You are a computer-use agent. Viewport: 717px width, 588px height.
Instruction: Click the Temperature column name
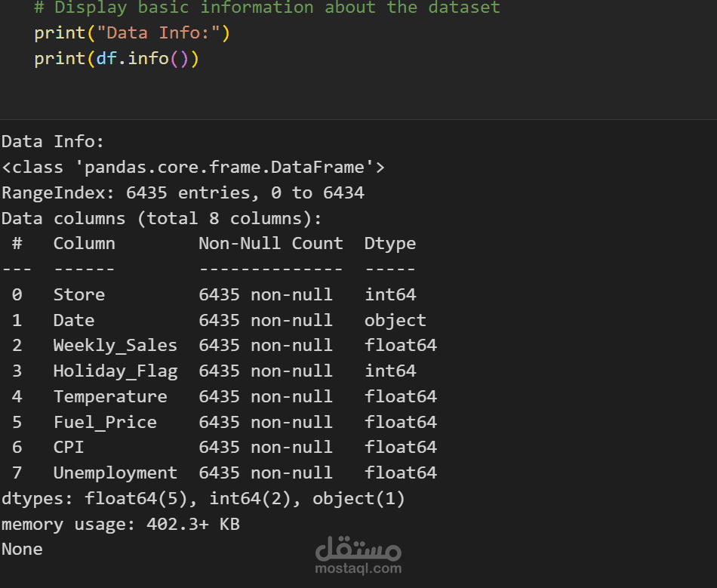click(x=110, y=396)
